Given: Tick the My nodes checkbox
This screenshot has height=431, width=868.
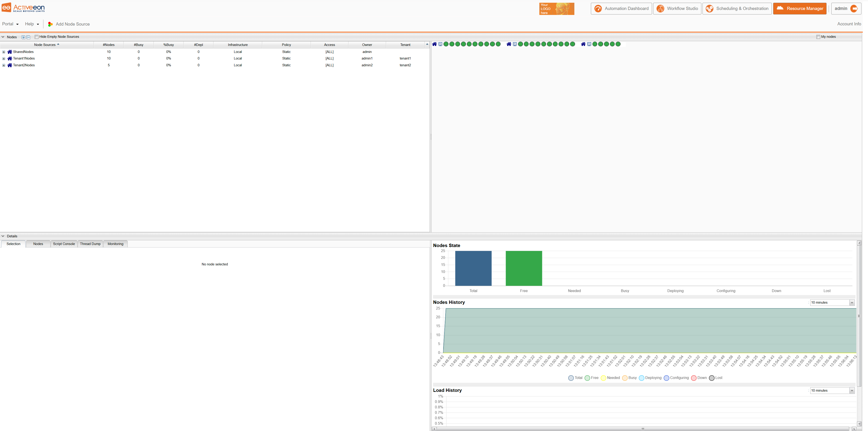Looking at the screenshot, I should tap(818, 37).
